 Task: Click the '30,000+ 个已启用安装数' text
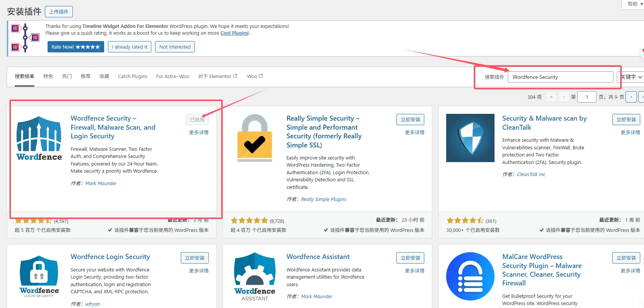[x=473, y=230]
